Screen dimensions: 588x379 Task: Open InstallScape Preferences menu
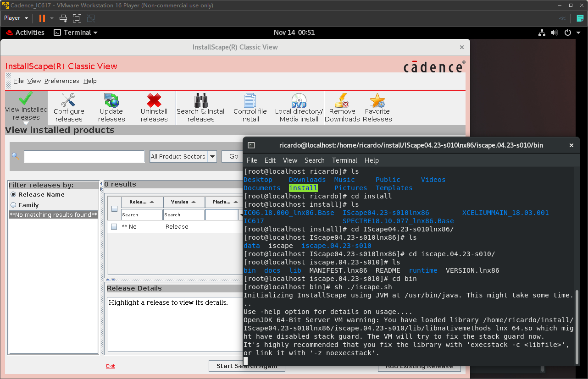[x=62, y=81]
